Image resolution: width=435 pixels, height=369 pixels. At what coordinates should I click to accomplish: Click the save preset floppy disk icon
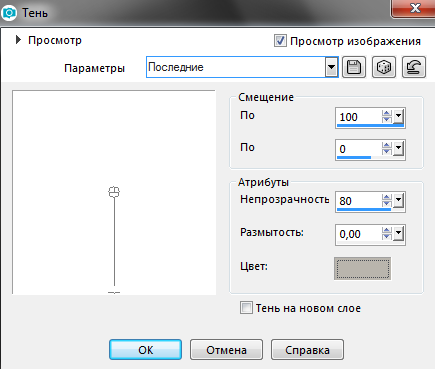point(354,67)
